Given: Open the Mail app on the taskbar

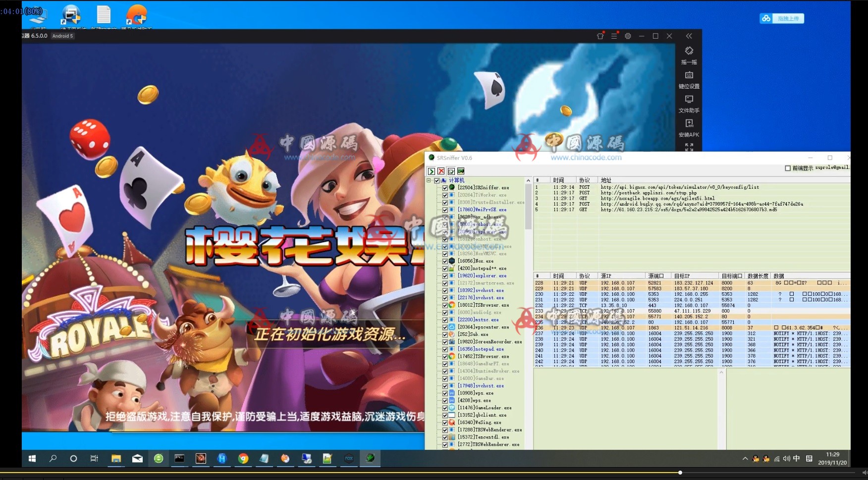Looking at the screenshot, I should tap(137, 459).
